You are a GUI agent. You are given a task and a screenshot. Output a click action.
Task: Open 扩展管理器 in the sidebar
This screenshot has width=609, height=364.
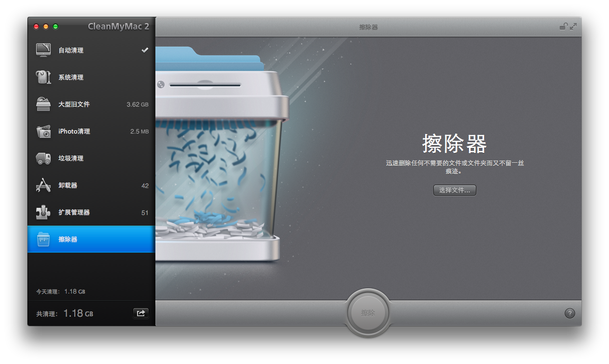point(91,212)
